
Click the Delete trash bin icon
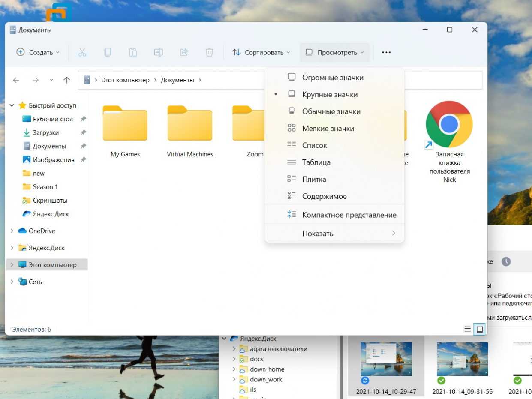tap(209, 52)
